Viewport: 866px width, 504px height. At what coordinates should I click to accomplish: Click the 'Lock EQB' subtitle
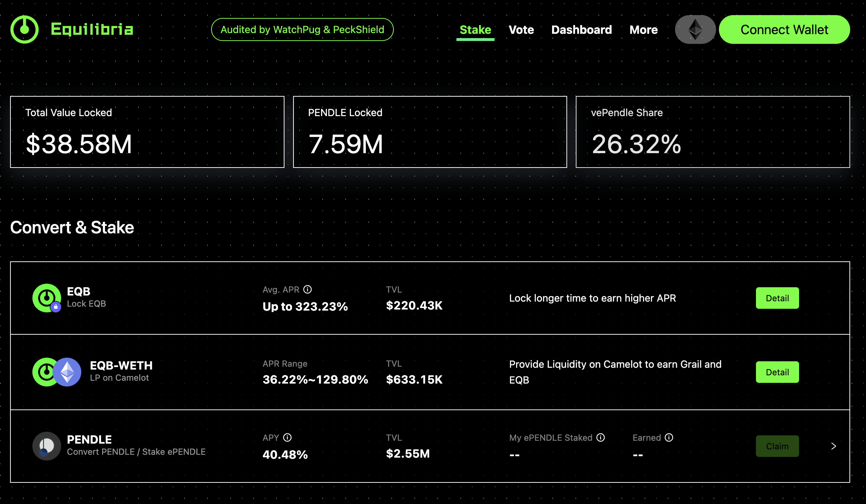pos(86,304)
